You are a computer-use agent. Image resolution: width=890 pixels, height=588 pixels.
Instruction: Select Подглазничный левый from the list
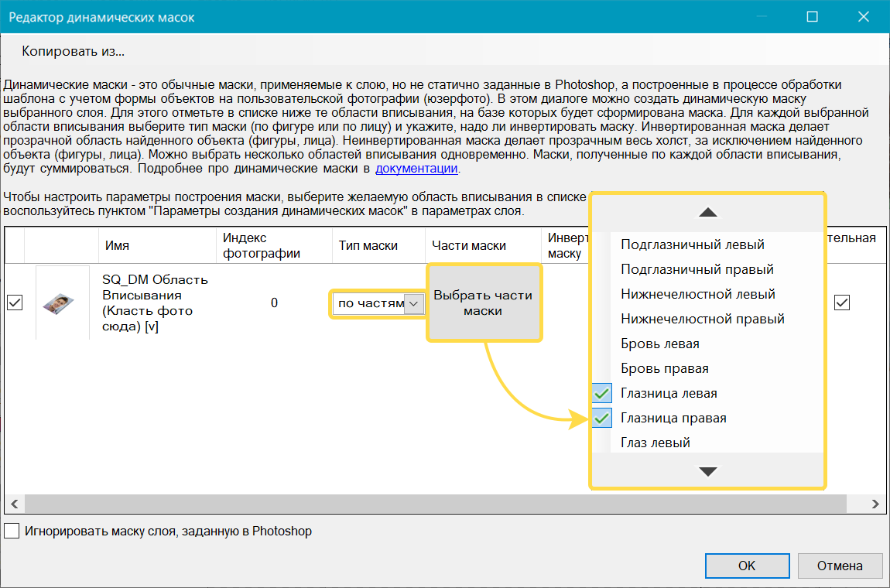[x=693, y=244]
